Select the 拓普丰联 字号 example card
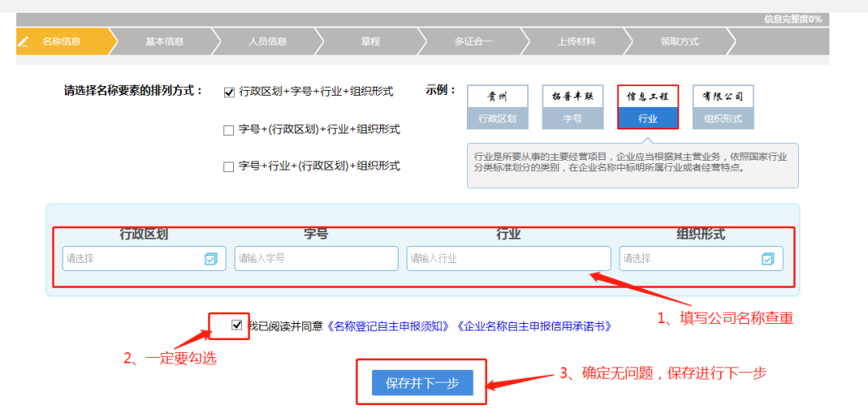Image resolution: width=868 pixels, height=418 pixels. [x=572, y=108]
